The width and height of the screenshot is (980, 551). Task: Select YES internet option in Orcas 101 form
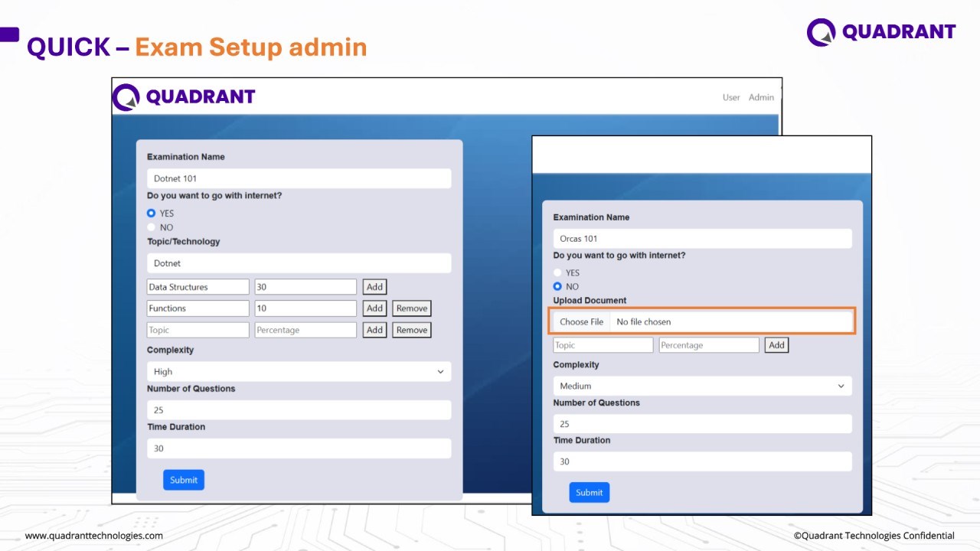pyautogui.click(x=557, y=272)
